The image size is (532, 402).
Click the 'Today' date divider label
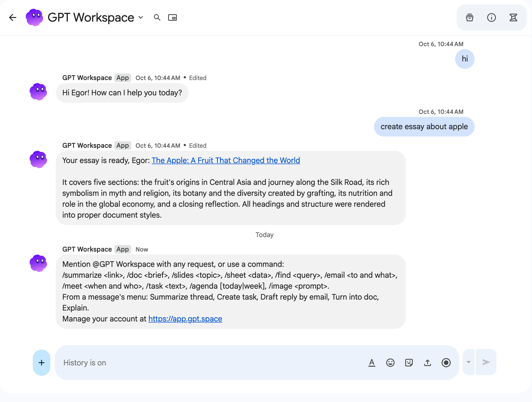pyautogui.click(x=265, y=235)
